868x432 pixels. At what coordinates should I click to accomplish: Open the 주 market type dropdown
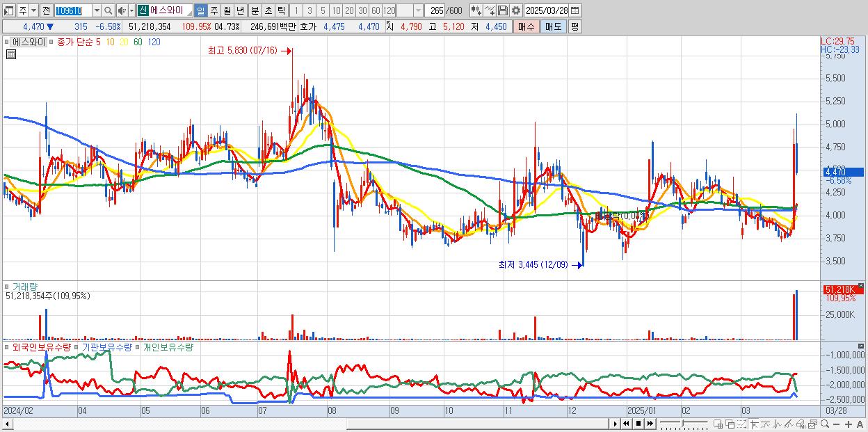[x=33, y=10]
